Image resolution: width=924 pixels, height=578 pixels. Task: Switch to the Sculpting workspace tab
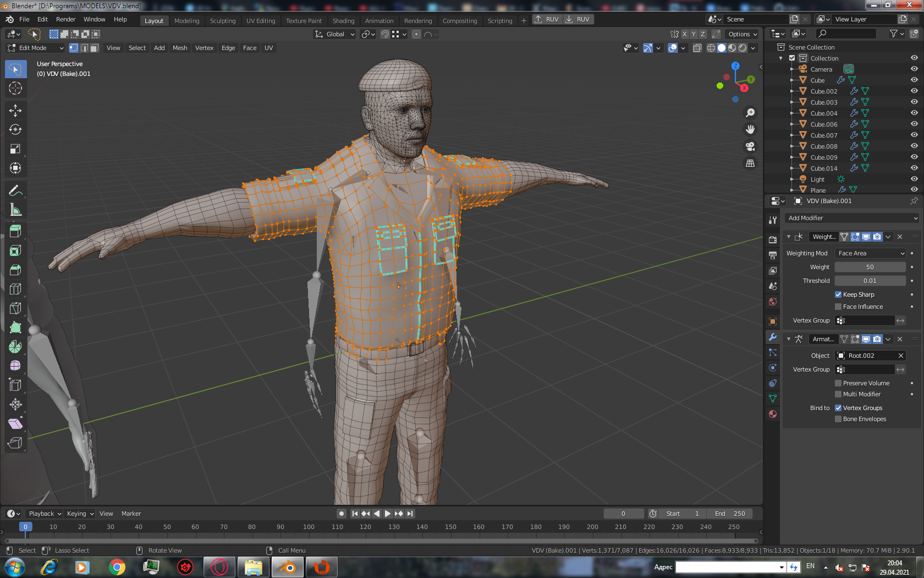[223, 21]
